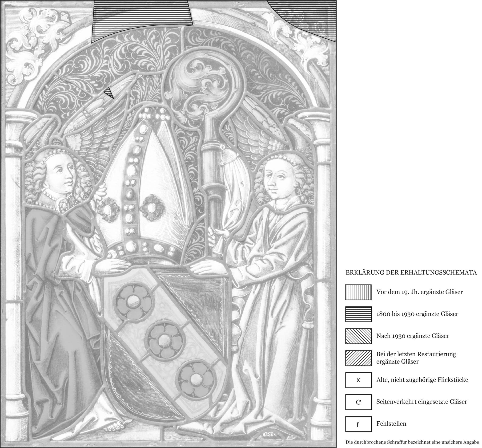The image size is (482, 448).
Task: Click the 'Alte, nicht zugehörige Flickstücke' label
Action: tap(422, 380)
